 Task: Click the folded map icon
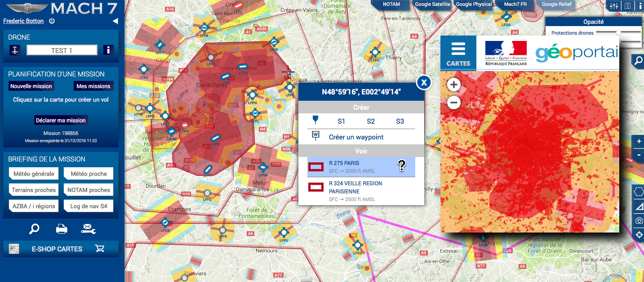click(x=627, y=6)
